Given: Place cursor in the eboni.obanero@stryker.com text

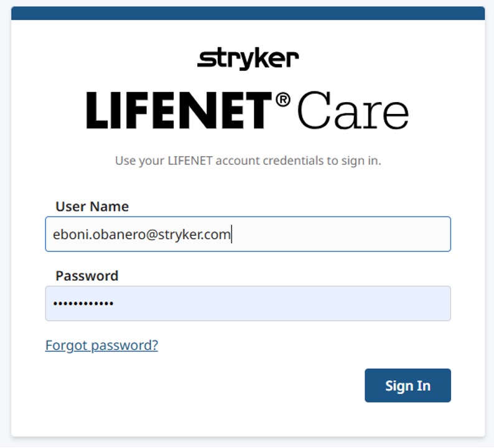Looking at the screenshot, I should pos(141,235).
